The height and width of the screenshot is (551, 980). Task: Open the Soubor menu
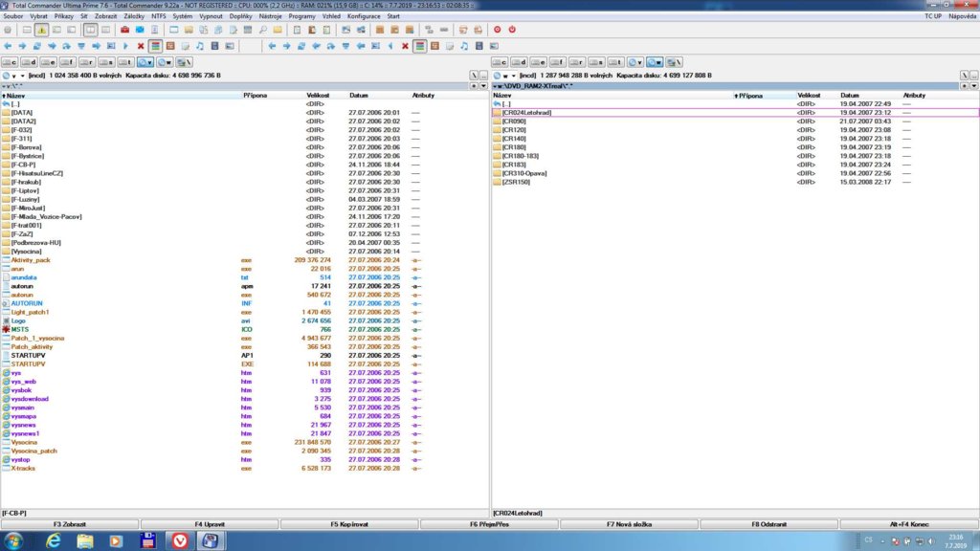[13, 16]
